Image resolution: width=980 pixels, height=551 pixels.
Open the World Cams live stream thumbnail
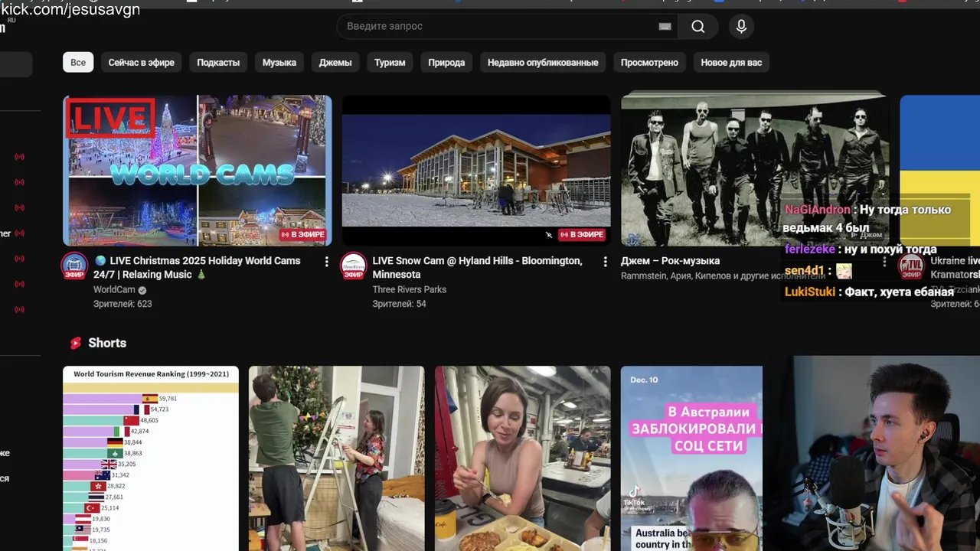tap(198, 170)
